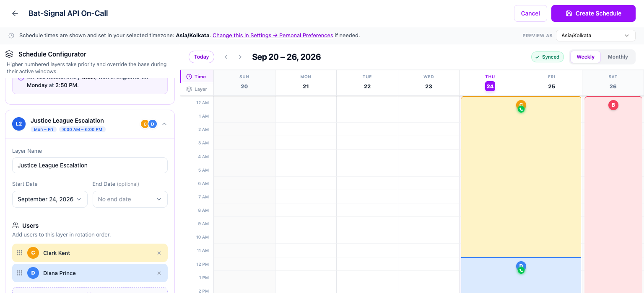Click the Saturday 26 column header
The width and height of the screenshot is (644, 293).
coord(613,83)
